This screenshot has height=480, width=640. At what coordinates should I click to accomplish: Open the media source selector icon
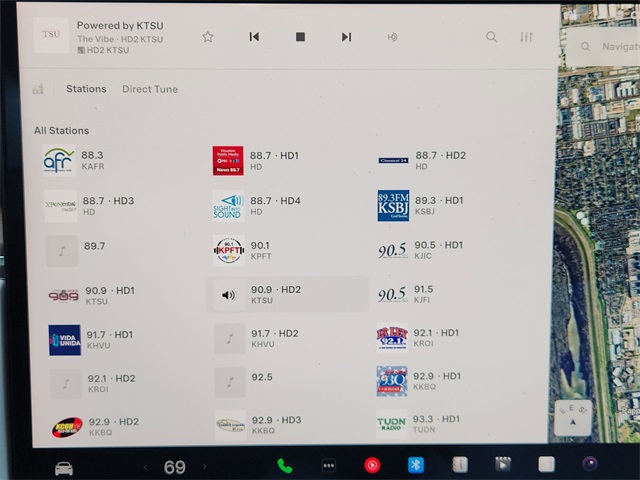click(x=38, y=89)
